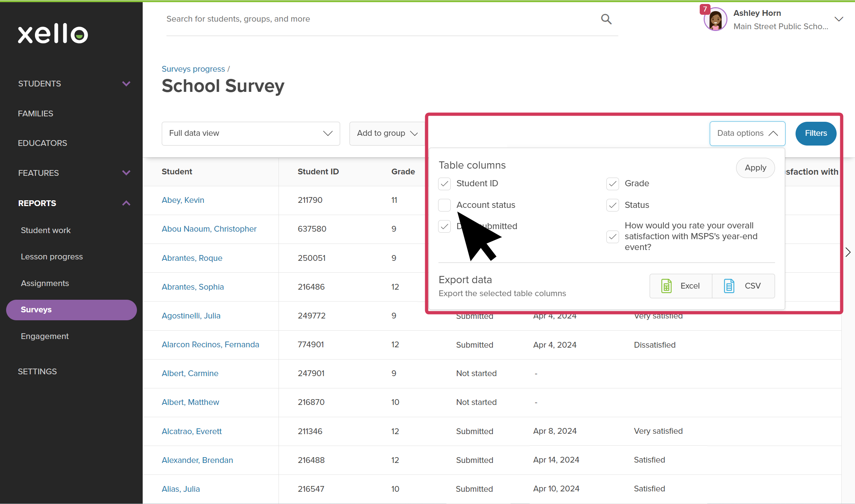Click the Xello logo in the sidebar

tap(53, 34)
